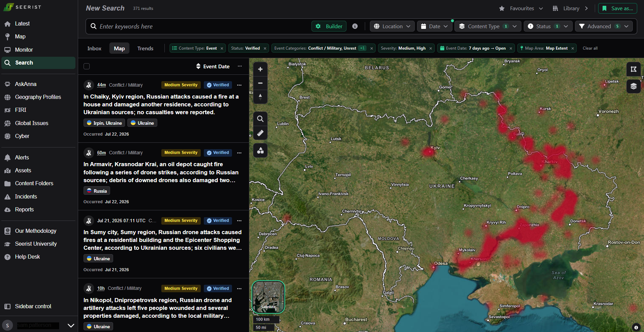Screen dimensions: 644x332
Task: Sort results by Event Date
Action: point(213,66)
